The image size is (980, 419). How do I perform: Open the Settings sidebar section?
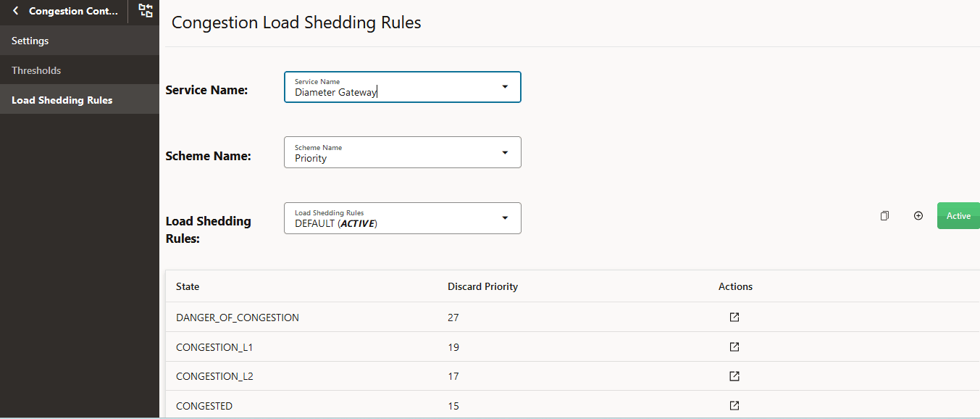click(30, 41)
